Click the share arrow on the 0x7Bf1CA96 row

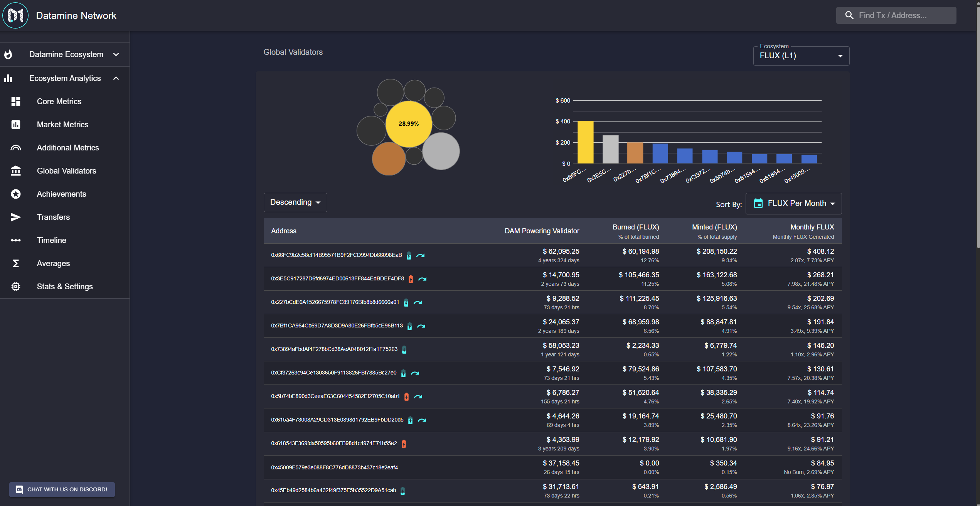(x=421, y=326)
